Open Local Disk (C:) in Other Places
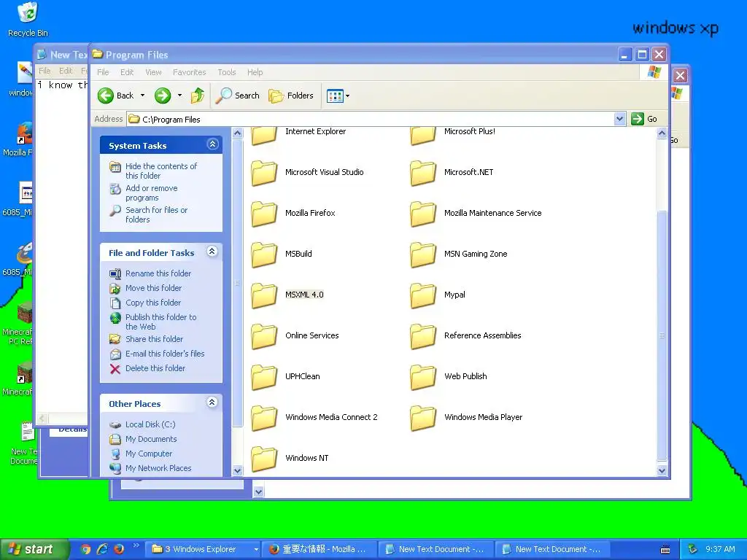Viewport: 747px width, 560px height. pyautogui.click(x=150, y=424)
